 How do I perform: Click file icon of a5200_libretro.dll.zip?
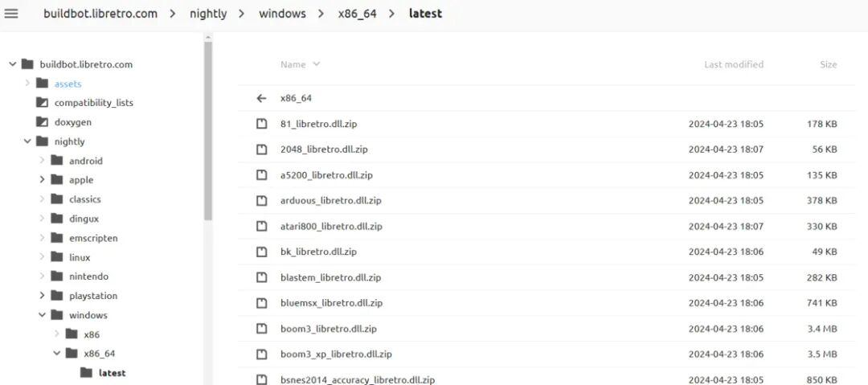click(262, 175)
